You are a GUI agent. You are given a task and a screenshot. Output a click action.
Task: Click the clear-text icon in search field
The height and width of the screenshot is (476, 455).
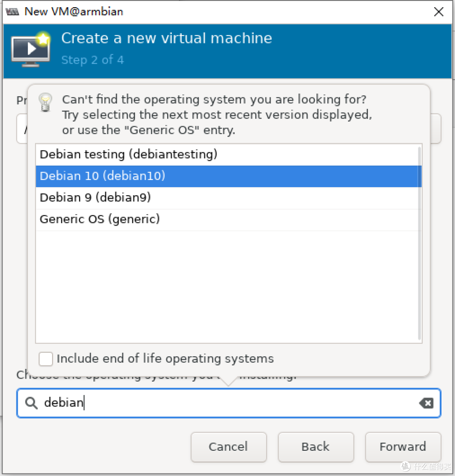[426, 403]
